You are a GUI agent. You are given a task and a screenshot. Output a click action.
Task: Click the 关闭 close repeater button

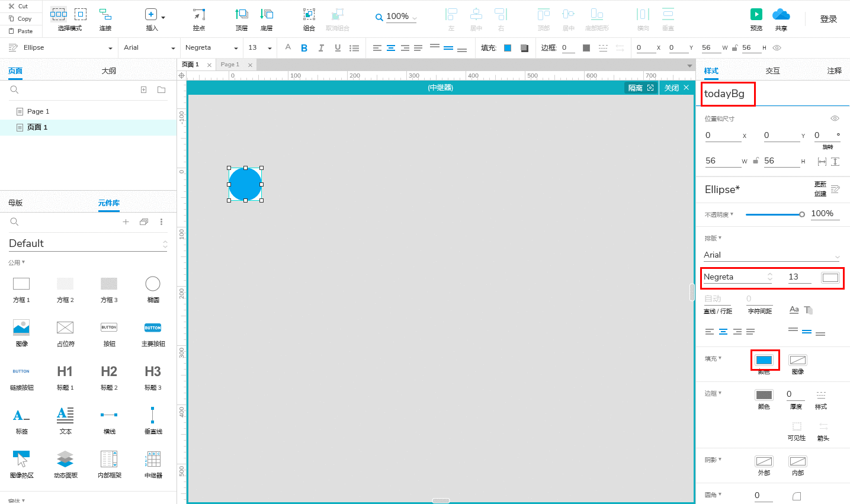pyautogui.click(x=676, y=88)
